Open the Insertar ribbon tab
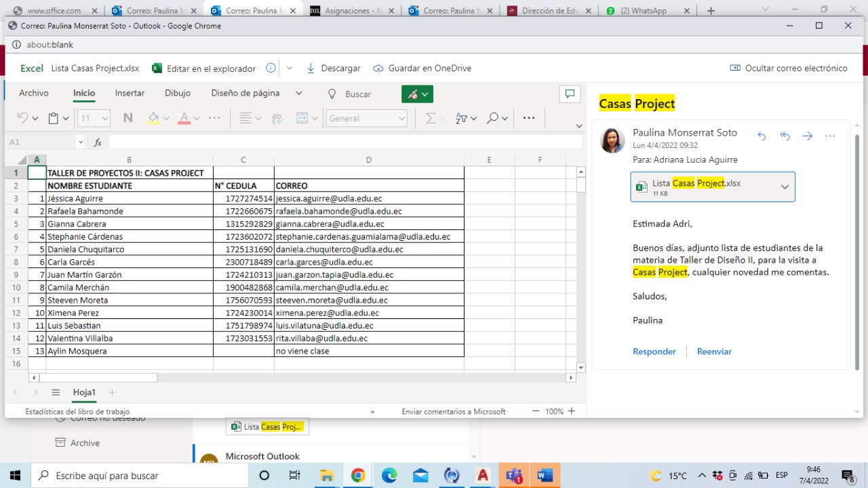Viewport: 868px width, 488px height. point(130,93)
